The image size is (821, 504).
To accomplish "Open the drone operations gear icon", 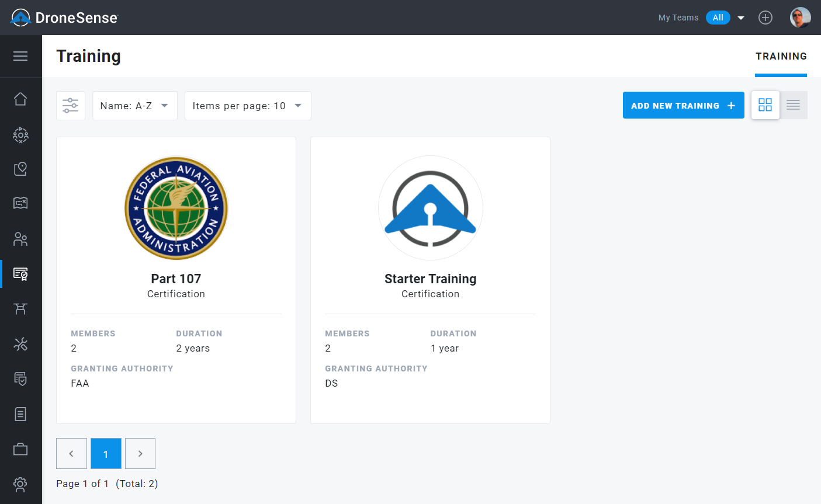I will pos(20,135).
